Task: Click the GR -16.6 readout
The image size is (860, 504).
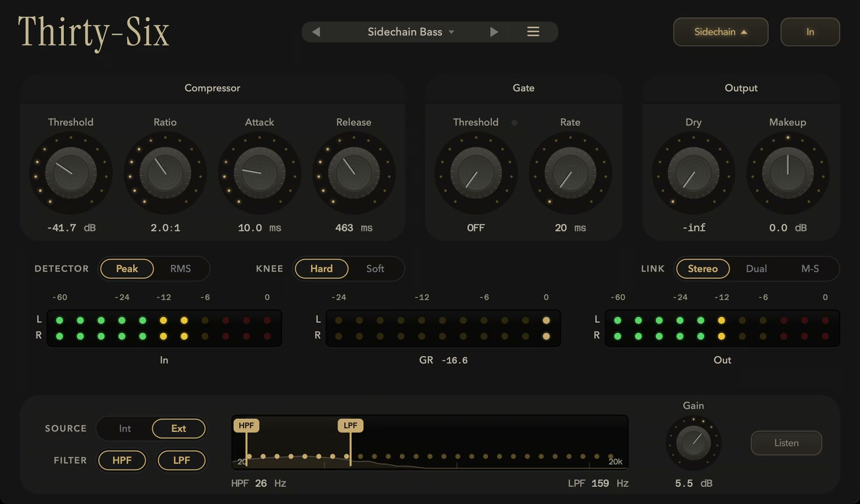Action: point(443,361)
